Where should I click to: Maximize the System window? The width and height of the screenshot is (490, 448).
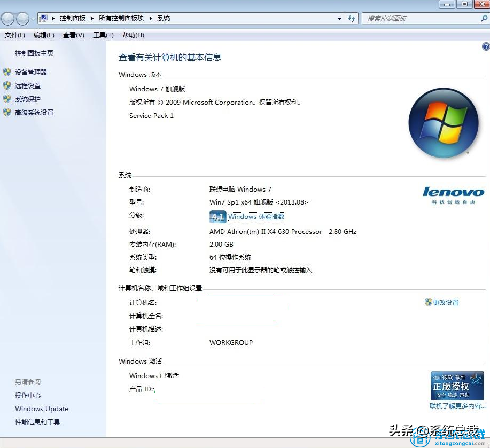(x=465, y=4)
